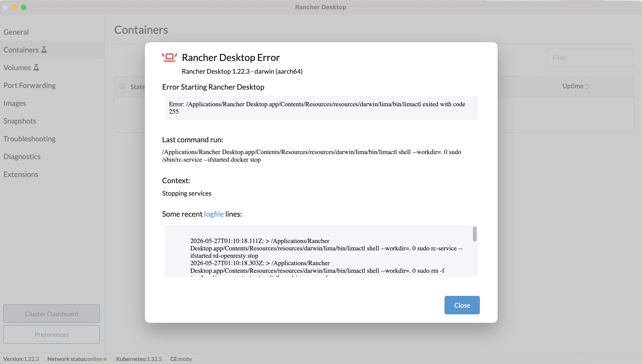The image size is (642, 364).
Task: Click the log lines scrollbar thumb
Action: click(474, 234)
